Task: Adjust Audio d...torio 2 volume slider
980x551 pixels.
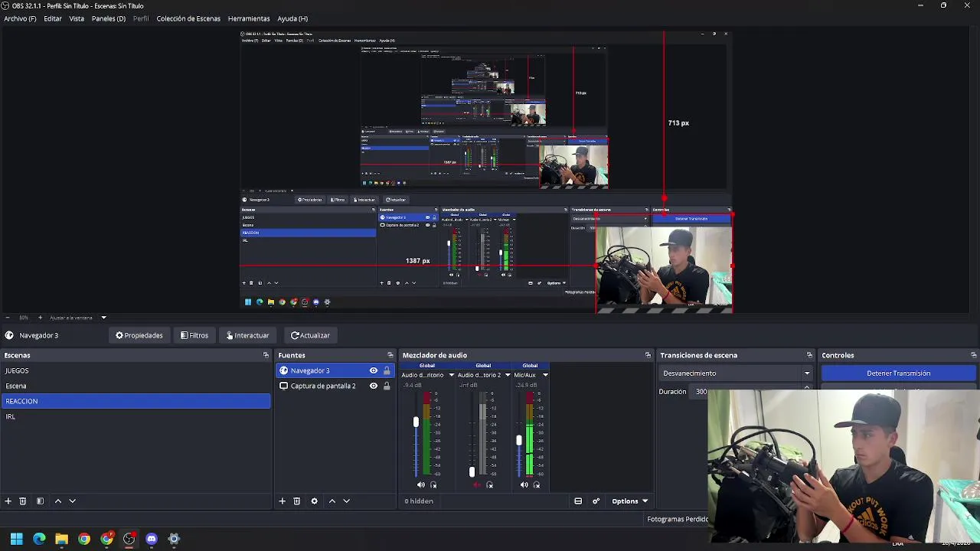Action: coord(472,472)
